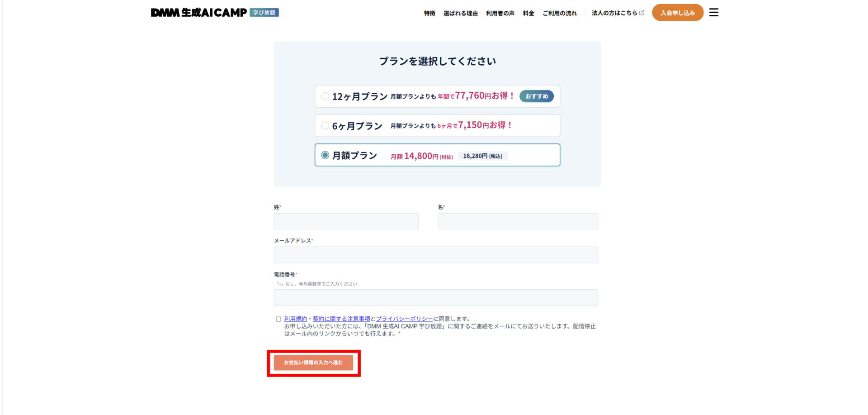The width and height of the screenshot is (868, 415).
Task: Click the 月額 14,800円 (税抜) price text
Action: coord(422,156)
